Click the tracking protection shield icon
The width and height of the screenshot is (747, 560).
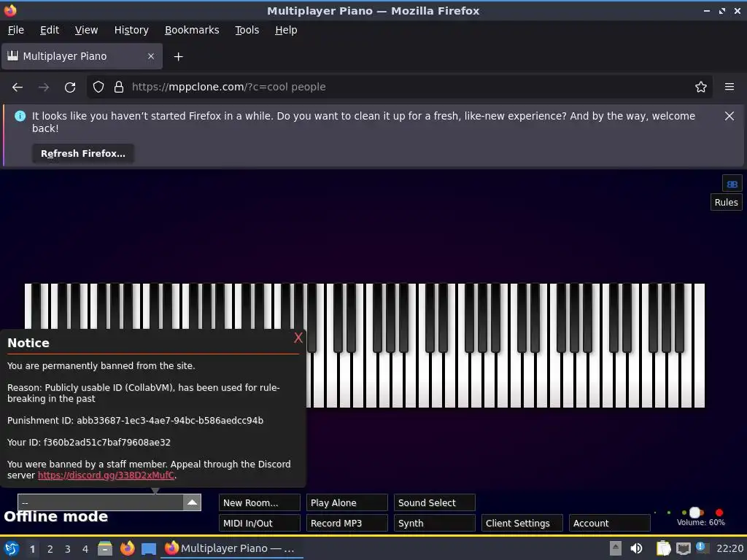(98, 87)
